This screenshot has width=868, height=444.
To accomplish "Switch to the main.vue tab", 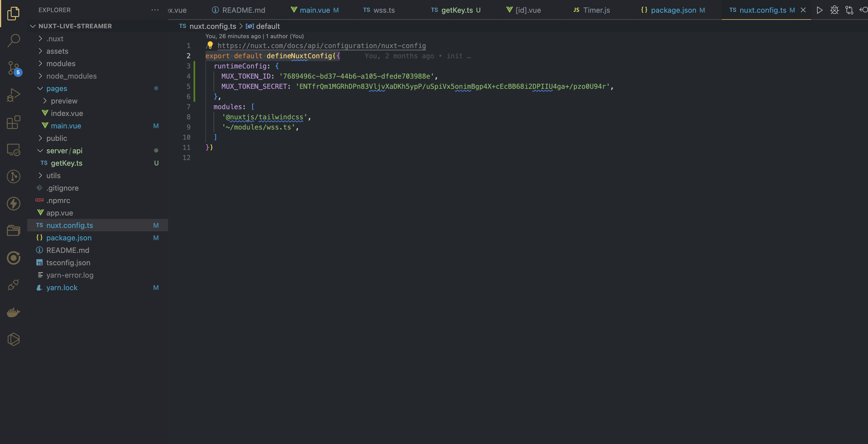I will click(x=315, y=10).
